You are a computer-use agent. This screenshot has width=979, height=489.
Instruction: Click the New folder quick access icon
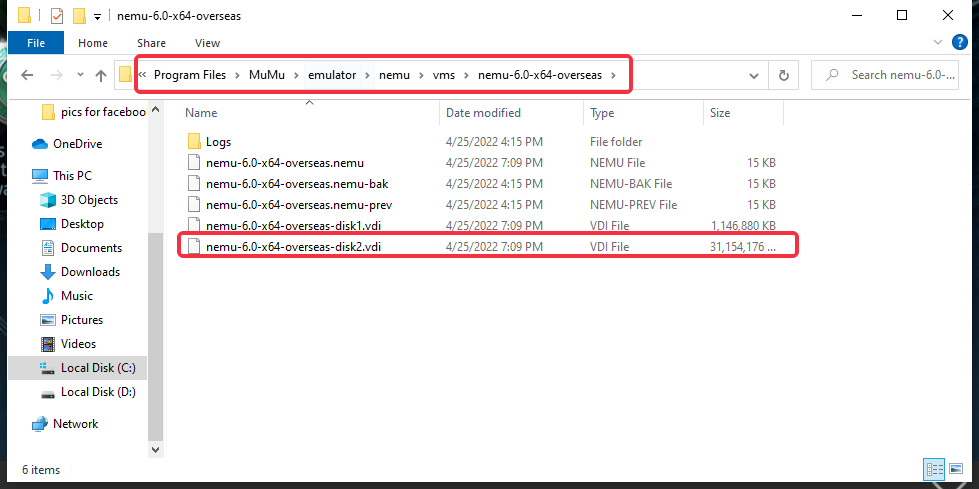(79, 16)
